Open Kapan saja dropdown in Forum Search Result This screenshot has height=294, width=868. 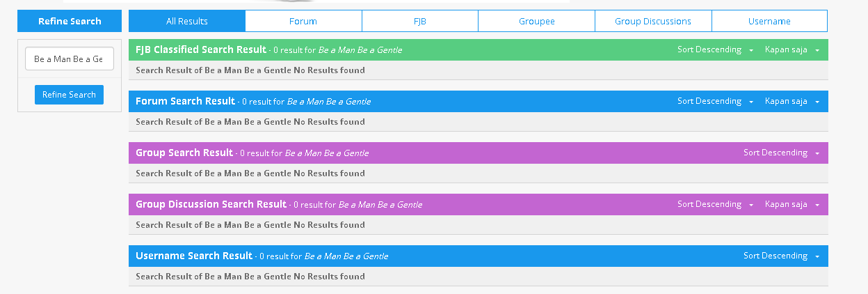792,102
